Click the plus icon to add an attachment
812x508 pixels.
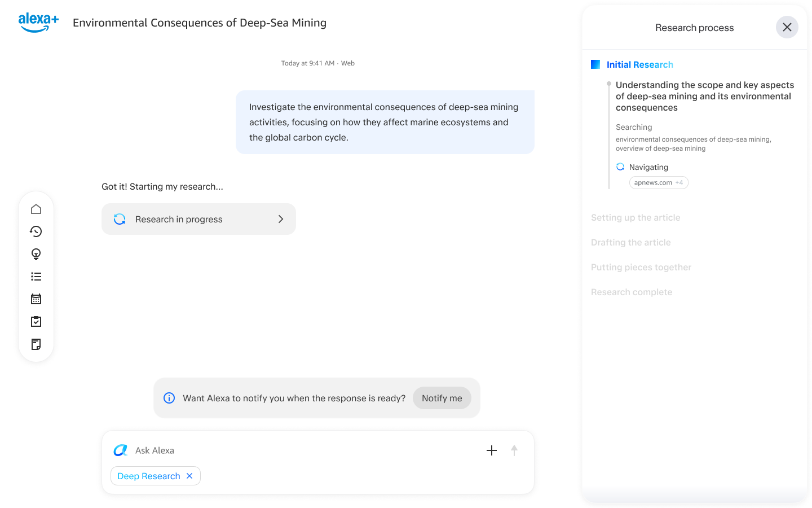pyautogui.click(x=492, y=450)
